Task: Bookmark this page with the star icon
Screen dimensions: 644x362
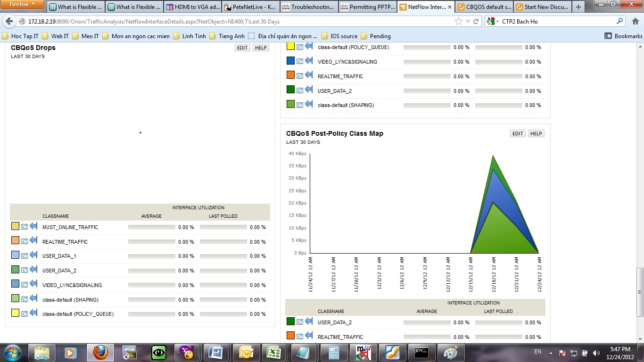Action: tap(458, 21)
